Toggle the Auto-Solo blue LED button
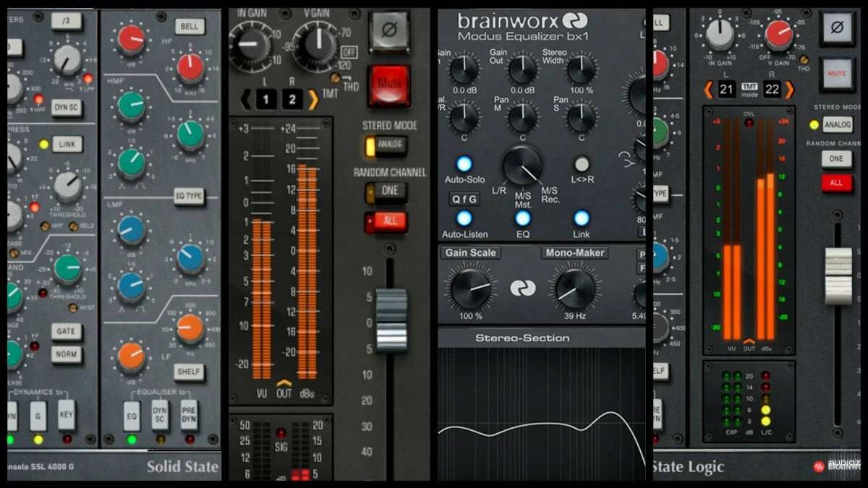The image size is (868, 488). click(x=464, y=163)
